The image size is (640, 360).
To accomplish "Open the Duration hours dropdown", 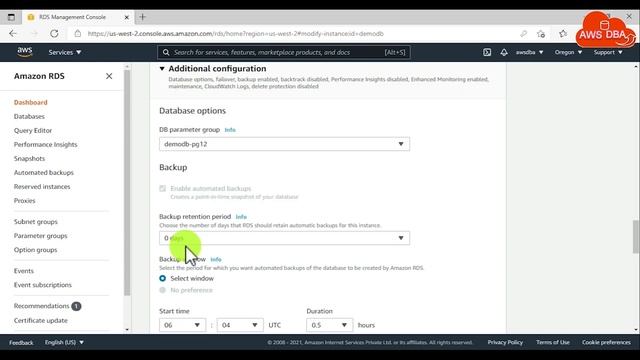I will [x=329, y=325].
